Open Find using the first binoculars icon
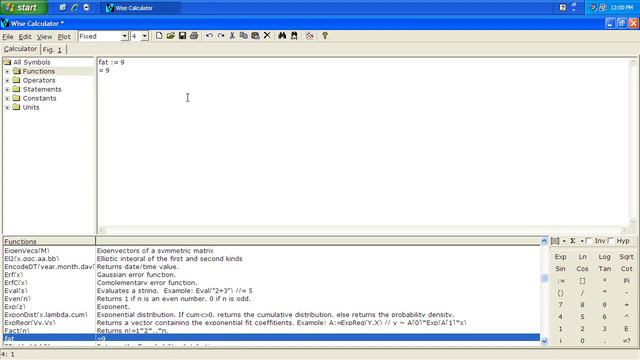 point(282,36)
